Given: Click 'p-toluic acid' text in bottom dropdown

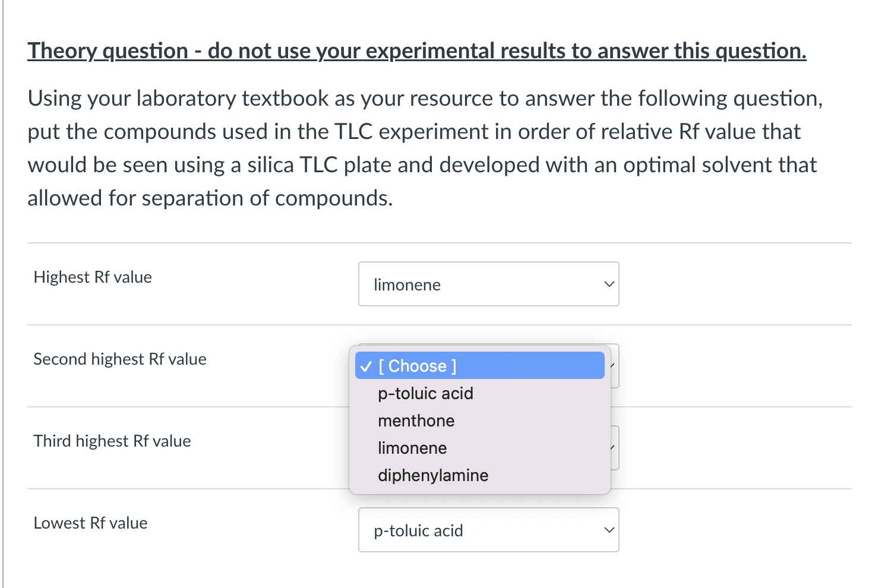Looking at the screenshot, I should coord(418,531).
